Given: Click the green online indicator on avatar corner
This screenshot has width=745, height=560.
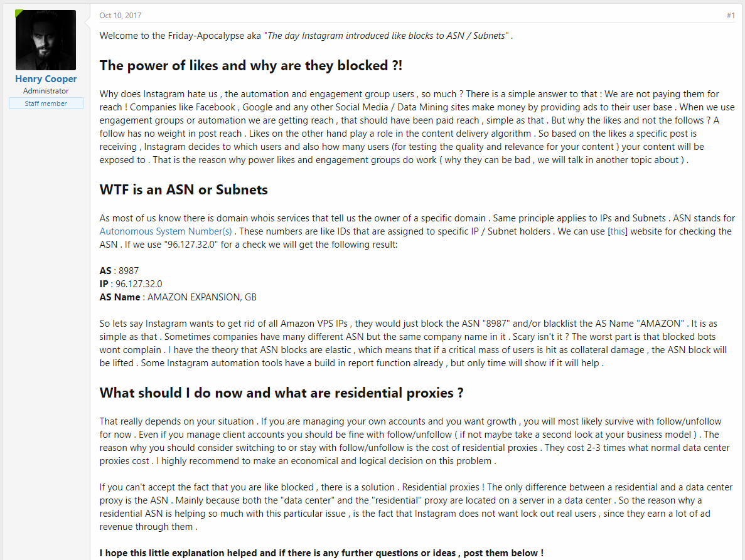Looking at the screenshot, I should pyautogui.click(x=18, y=13).
